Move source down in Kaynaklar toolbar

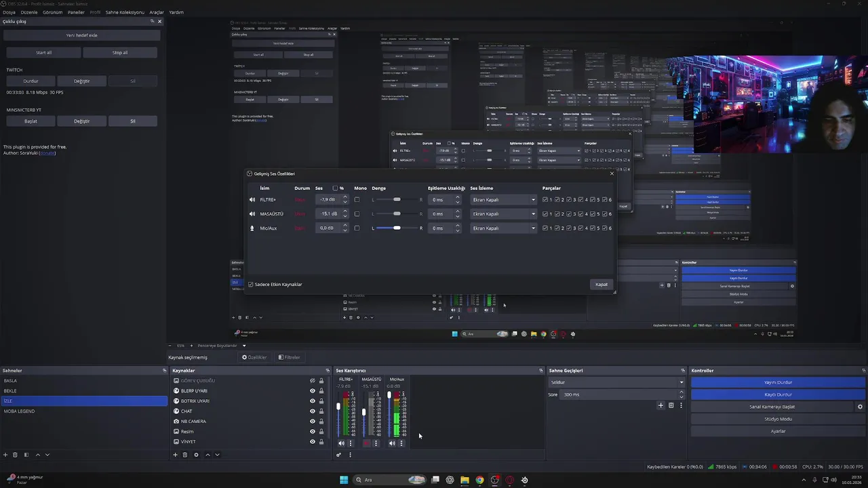click(x=217, y=455)
